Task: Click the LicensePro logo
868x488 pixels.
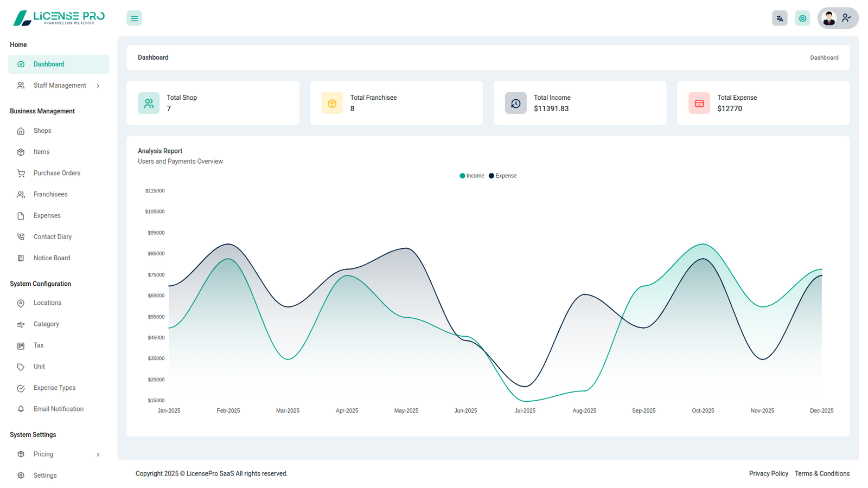Action: [x=59, y=18]
